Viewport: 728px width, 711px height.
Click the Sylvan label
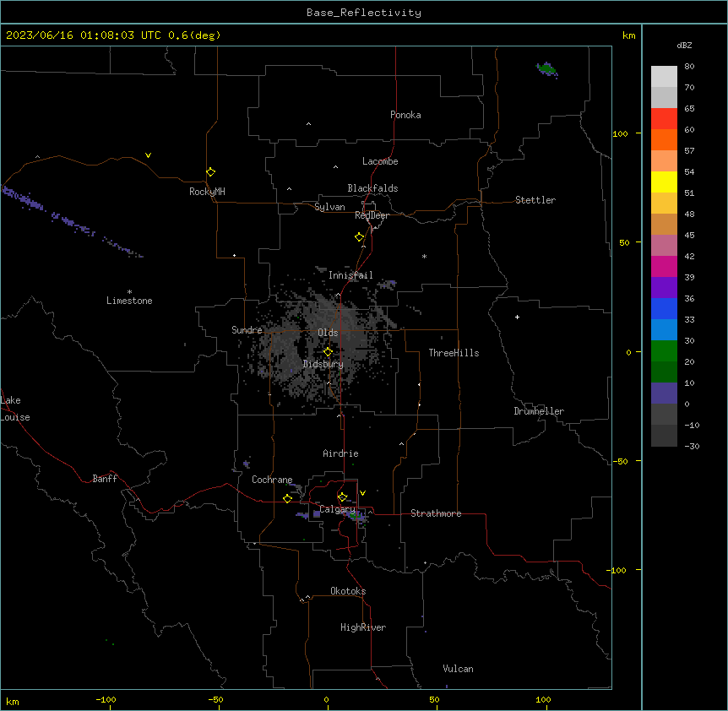point(329,207)
